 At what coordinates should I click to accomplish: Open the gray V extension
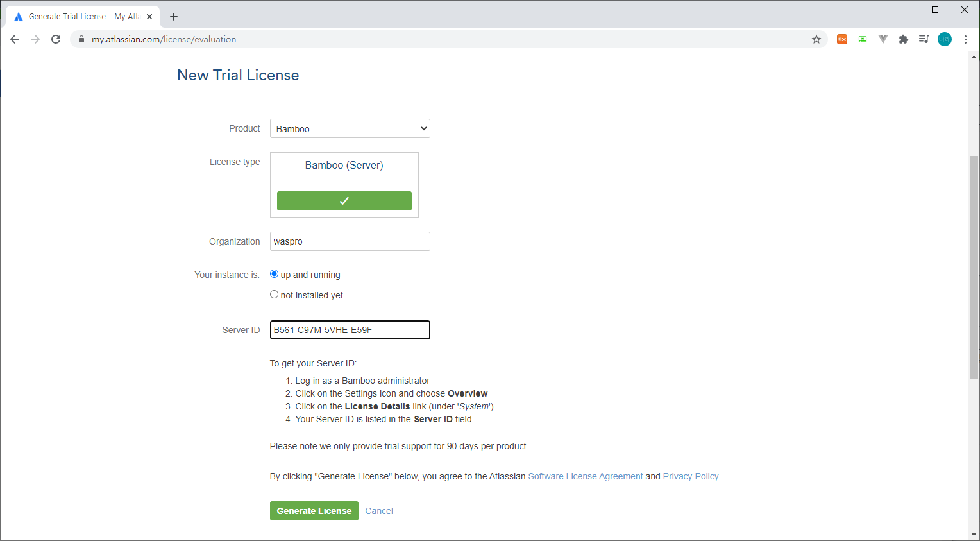883,39
